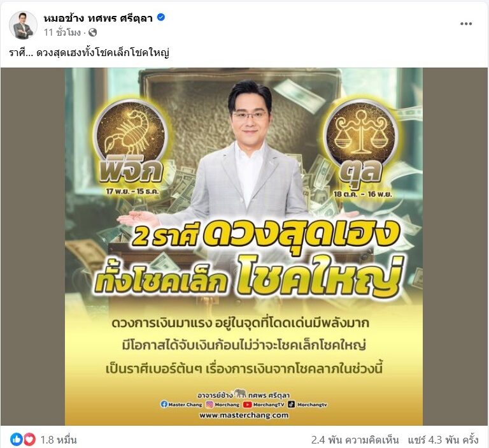Open the three-dot post options menu
Screen dimensions: 489x448
pyautogui.click(x=466, y=24)
